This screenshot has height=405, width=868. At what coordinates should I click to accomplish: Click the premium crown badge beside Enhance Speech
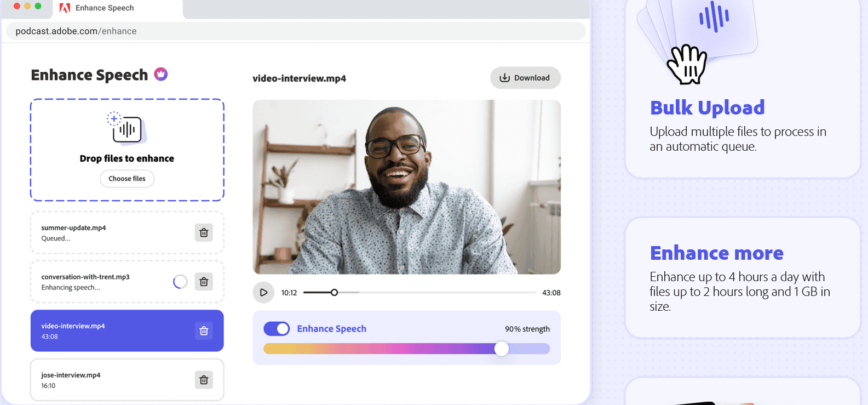(160, 74)
